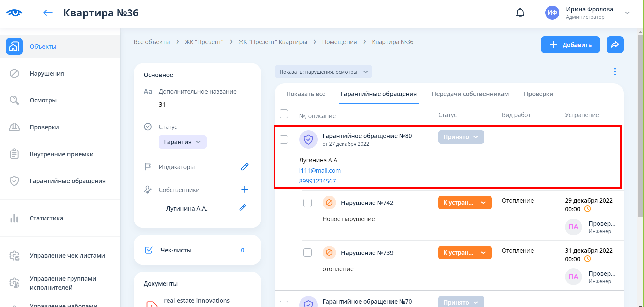This screenshot has height=307, width=644.
Task: Switch to the Передачи собственникам tab
Action: (470, 94)
